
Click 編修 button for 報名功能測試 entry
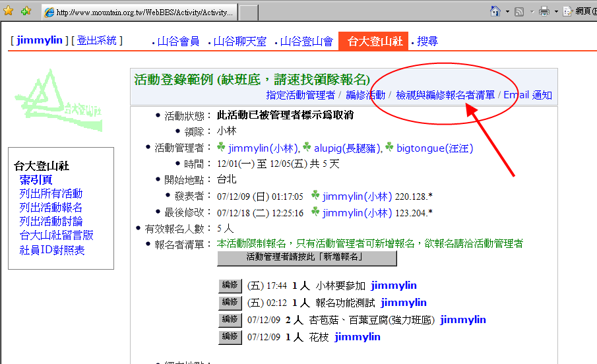230,303
